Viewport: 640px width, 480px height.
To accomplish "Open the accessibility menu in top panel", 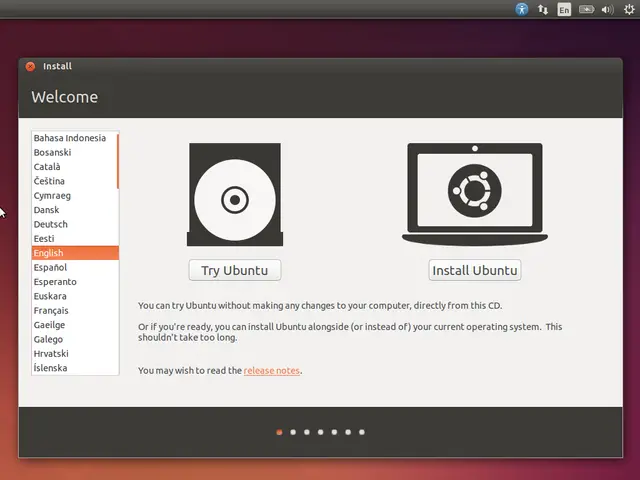I will pyautogui.click(x=521, y=9).
